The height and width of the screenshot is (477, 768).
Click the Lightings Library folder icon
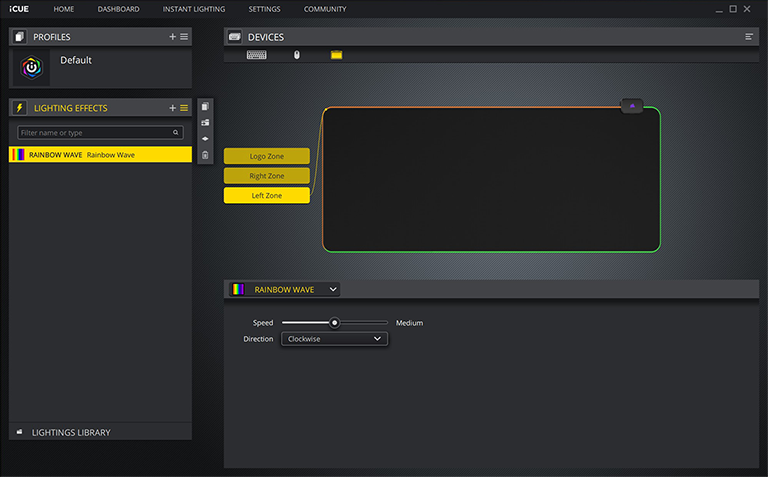coord(20,432)
